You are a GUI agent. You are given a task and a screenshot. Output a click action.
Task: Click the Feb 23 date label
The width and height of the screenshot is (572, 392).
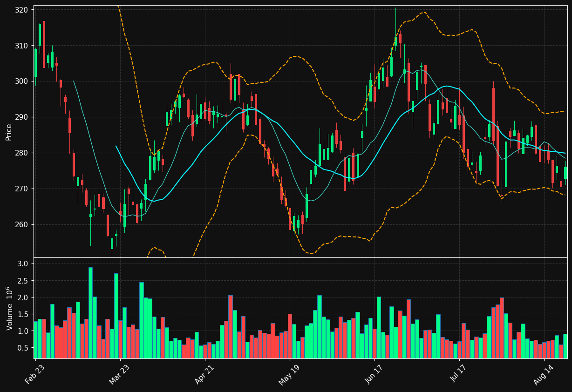35,373
